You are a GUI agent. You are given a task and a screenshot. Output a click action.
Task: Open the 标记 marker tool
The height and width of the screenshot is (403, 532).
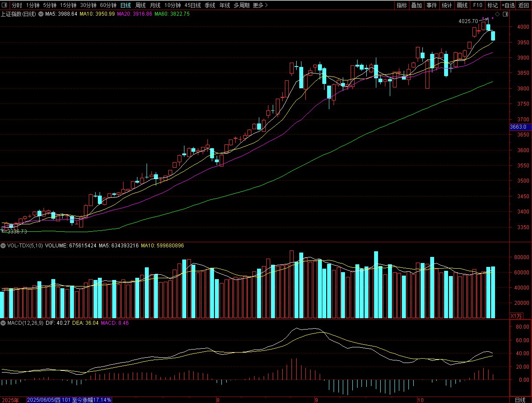click(x=492, y=5)
